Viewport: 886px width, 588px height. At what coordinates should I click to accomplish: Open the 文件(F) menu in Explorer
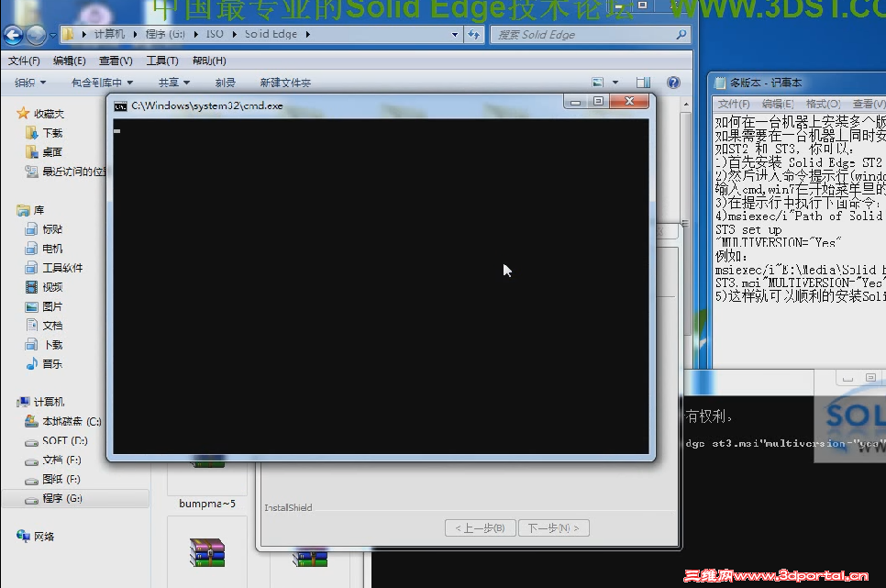(x=24, y=61)
